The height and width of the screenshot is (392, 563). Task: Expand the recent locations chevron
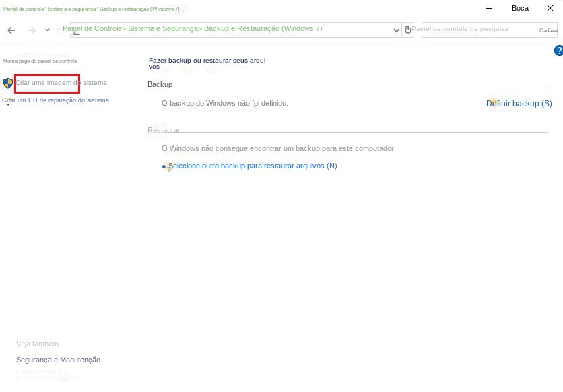click(47, 30)
